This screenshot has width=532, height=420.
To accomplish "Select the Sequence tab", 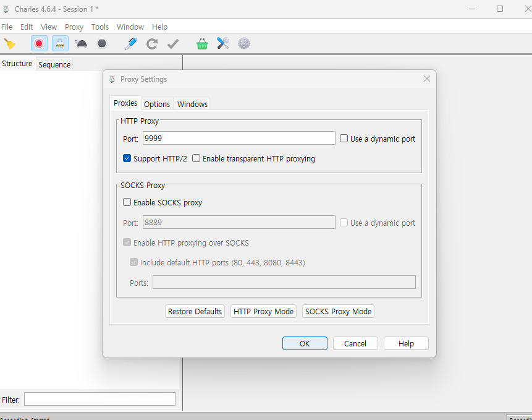I will [x=54, y=64].
